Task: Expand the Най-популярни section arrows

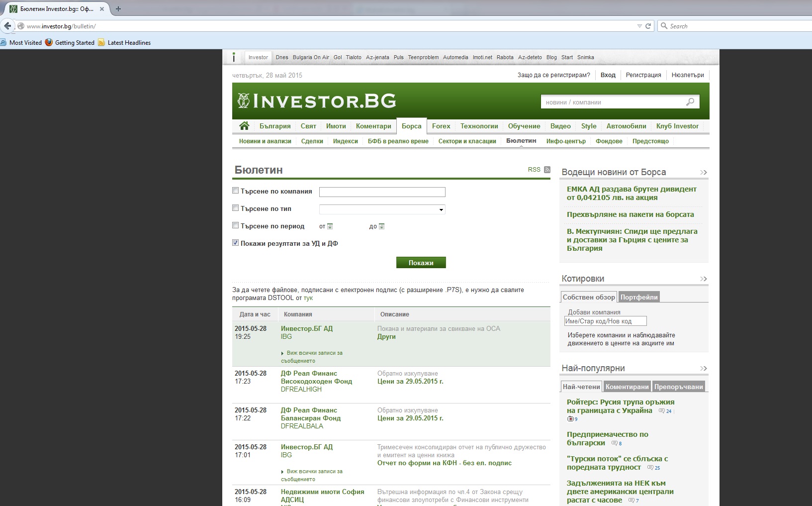Action: (703, 369)
